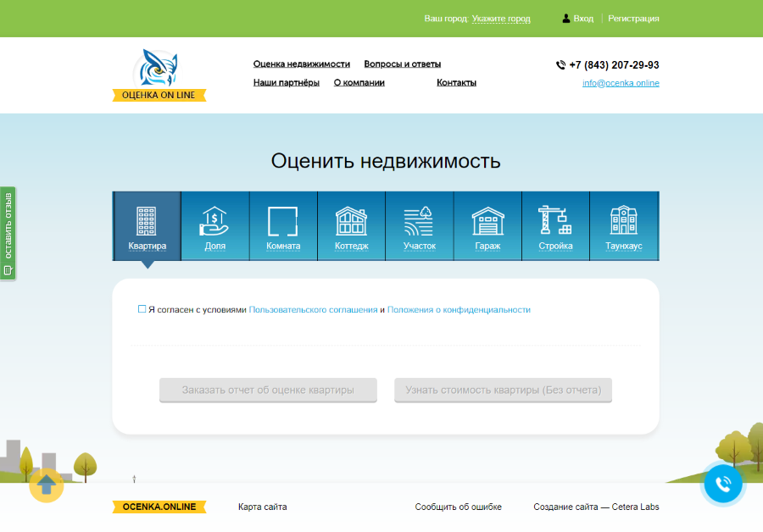Image resolution: width=763 pixels, height=532 pixels.
Task: Click the yellow scroll-to-top arrow
Action: 46,485
